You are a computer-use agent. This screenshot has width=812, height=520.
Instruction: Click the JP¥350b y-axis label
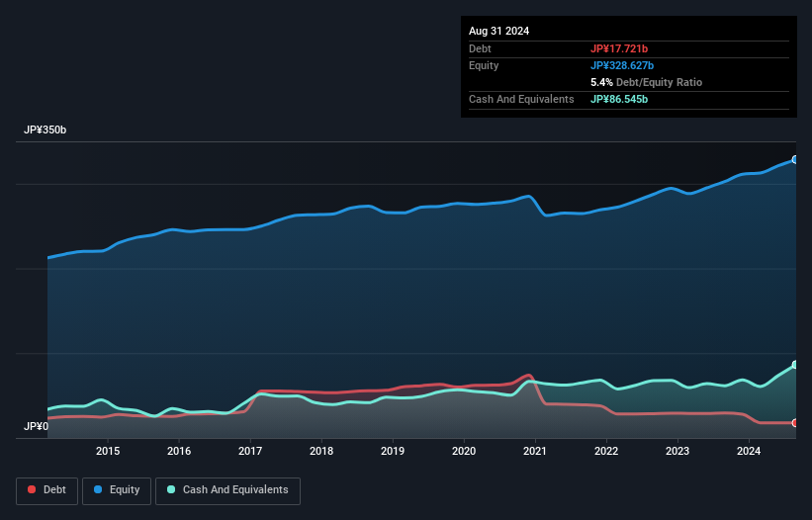tap(45, 130)
